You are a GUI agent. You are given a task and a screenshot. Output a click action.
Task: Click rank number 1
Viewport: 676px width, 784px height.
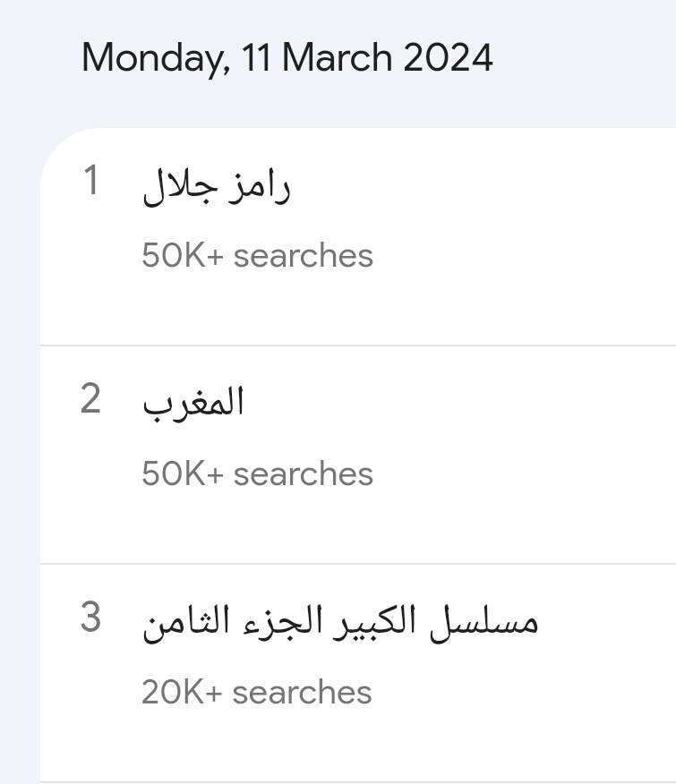coord(90,181)
